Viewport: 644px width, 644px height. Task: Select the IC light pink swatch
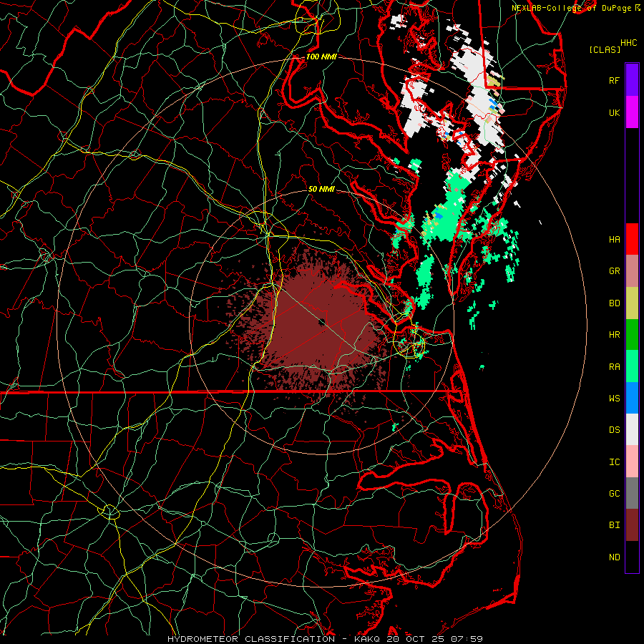click(632, 462)
